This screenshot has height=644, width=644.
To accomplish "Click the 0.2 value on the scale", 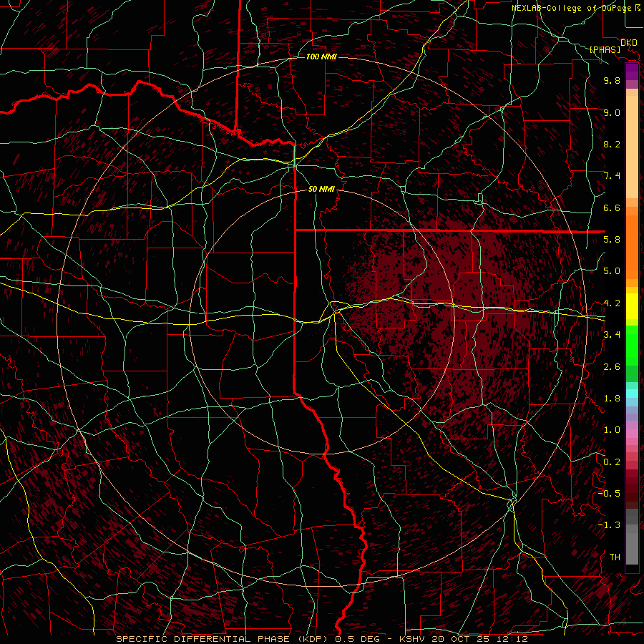I will pyautogui.click(x=612, y=462).
